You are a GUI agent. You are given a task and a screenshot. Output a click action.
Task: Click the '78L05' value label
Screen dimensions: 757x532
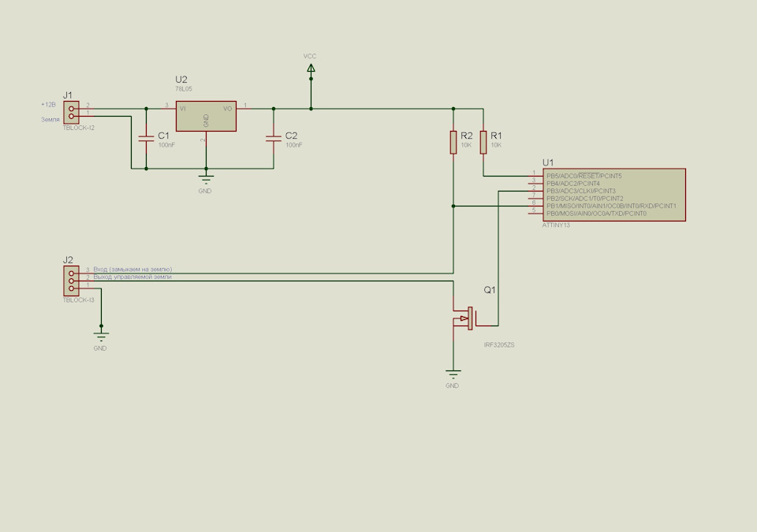[184, 89]
